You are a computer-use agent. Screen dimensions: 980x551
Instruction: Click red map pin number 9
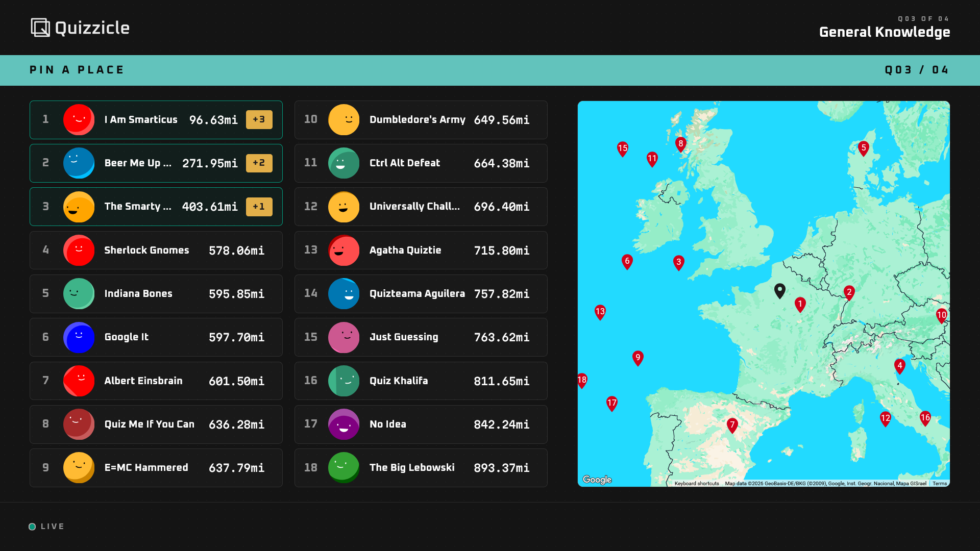[x=638, y=358]
